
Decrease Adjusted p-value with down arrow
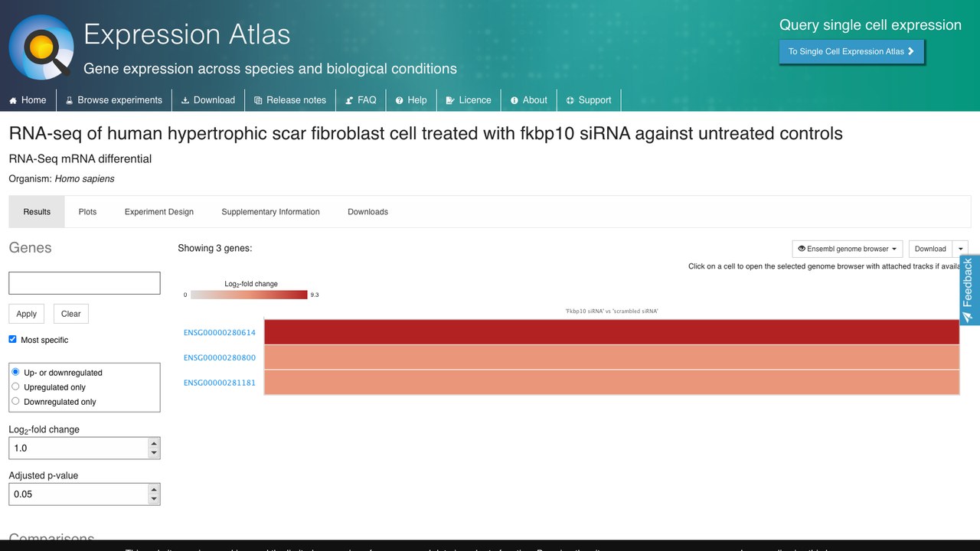(154, 500)
